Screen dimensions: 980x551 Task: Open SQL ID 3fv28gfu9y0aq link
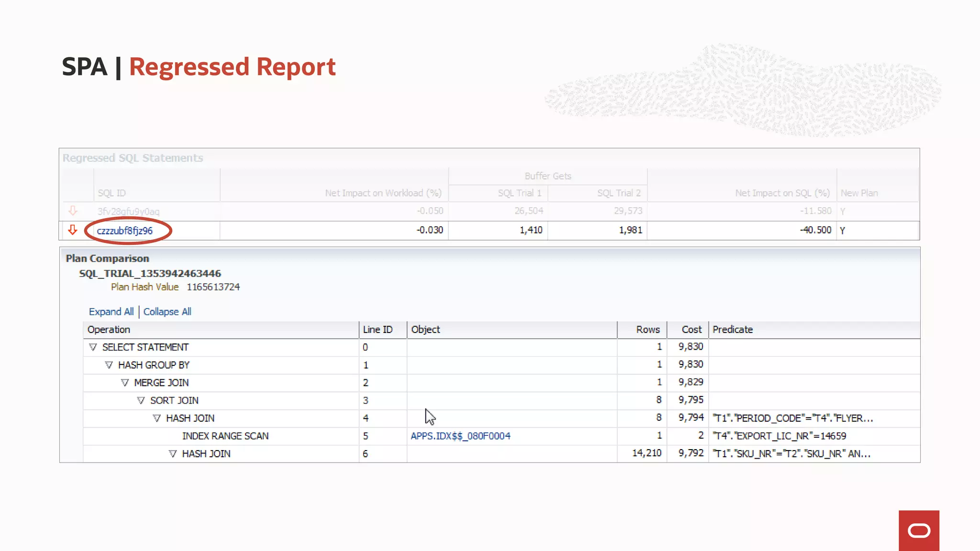[128, 211]
